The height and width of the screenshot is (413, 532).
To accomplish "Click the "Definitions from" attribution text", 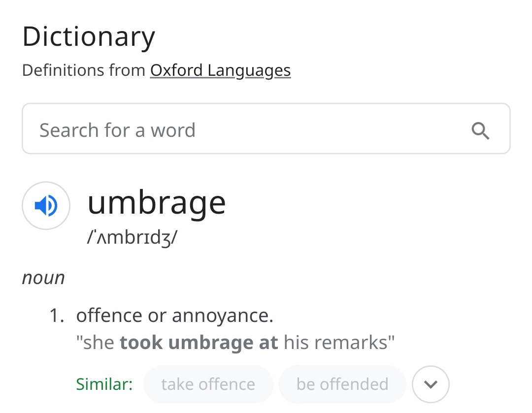I will 84,70.
